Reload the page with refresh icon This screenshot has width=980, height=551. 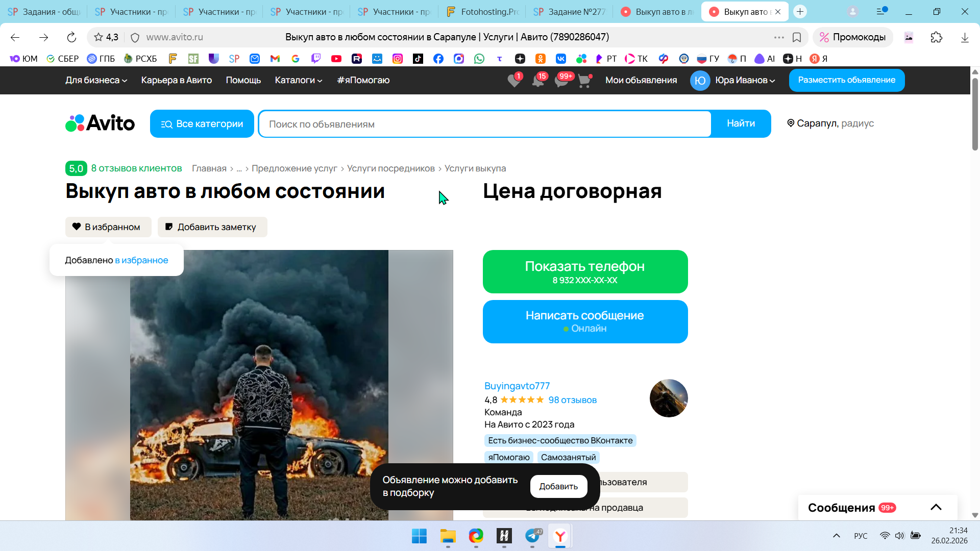point(71,37)
